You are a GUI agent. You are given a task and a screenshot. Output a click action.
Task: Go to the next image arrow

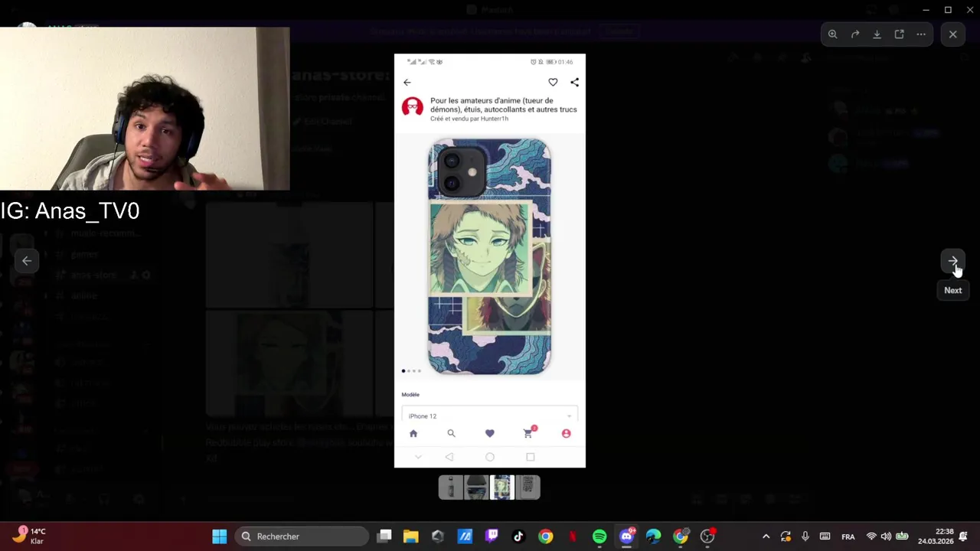(x=952, y=261)
